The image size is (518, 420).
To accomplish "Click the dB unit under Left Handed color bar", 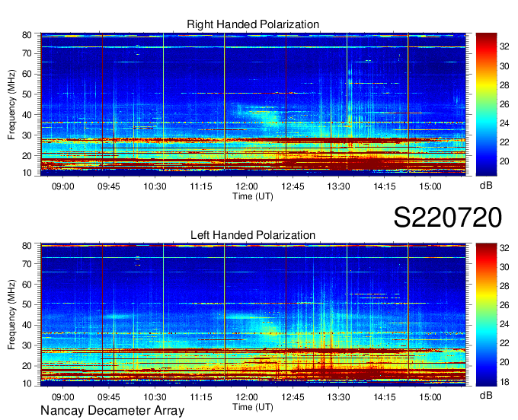I will tap(486, 395).
